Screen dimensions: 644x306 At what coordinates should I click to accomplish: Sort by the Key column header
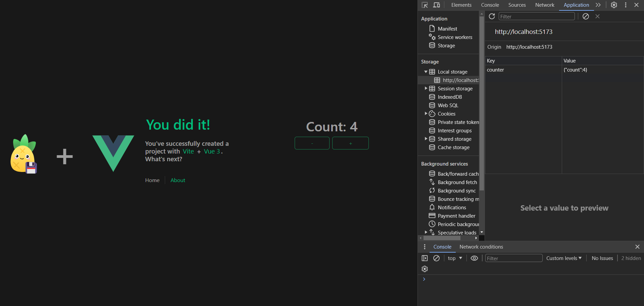coord(523,61)
